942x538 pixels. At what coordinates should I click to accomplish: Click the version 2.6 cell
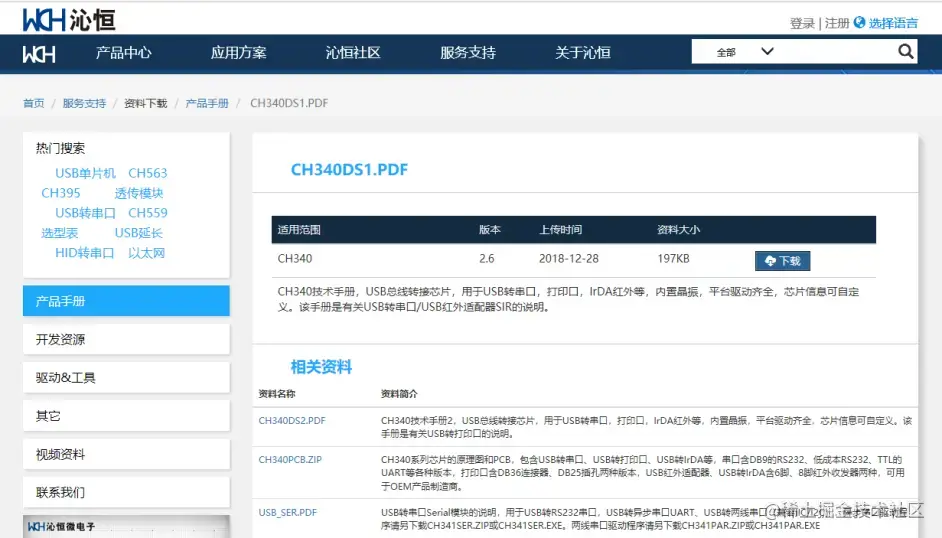pyautogui.click(x=487, y=259)
